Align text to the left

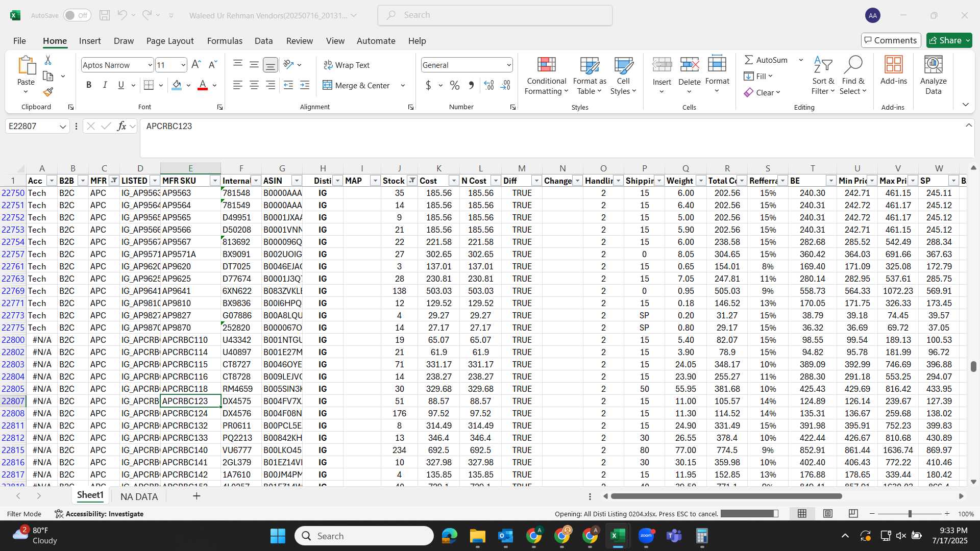point(237,85)
